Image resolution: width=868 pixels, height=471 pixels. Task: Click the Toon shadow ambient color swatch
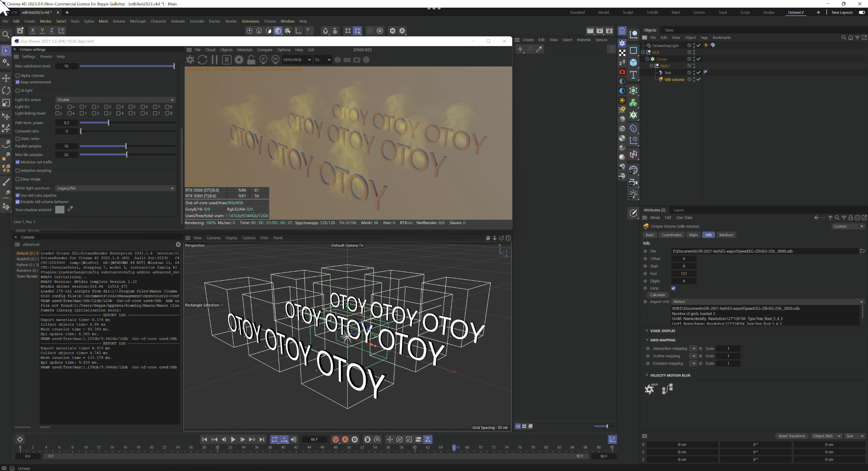click(60, 210)
